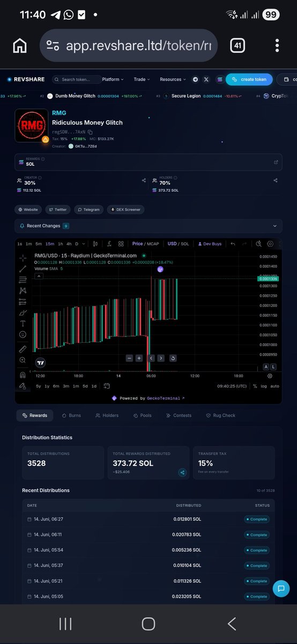Select the 1s chart timeframe
This screenshot has width=297, height=644.
pos(20,244)
